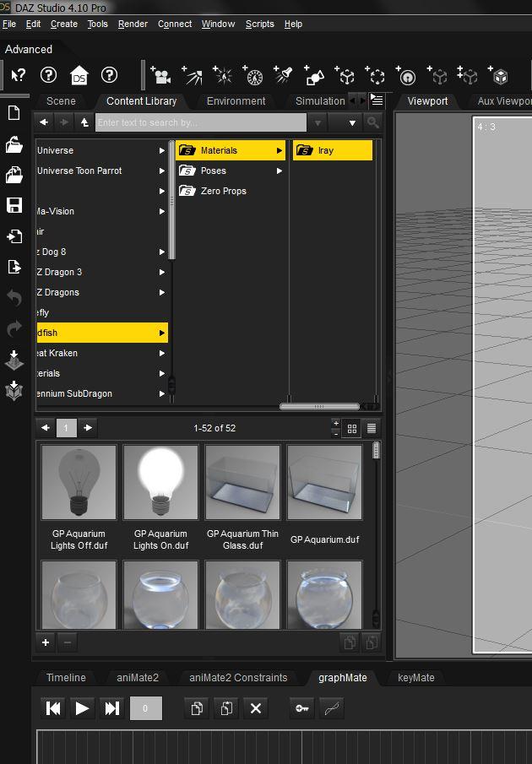Screen dimensions: 532x764
Task: Expand the Millennium SubDragon folder
Action: [x=162, y=393]
